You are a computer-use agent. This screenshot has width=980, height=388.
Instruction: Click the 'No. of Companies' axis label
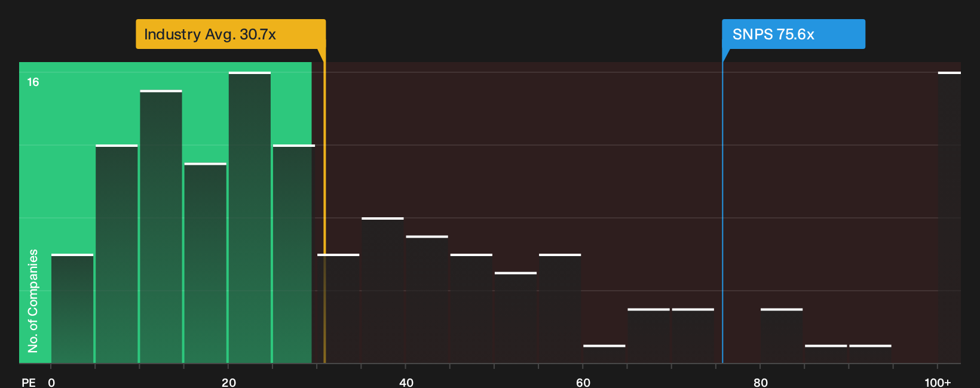point(33,300)
